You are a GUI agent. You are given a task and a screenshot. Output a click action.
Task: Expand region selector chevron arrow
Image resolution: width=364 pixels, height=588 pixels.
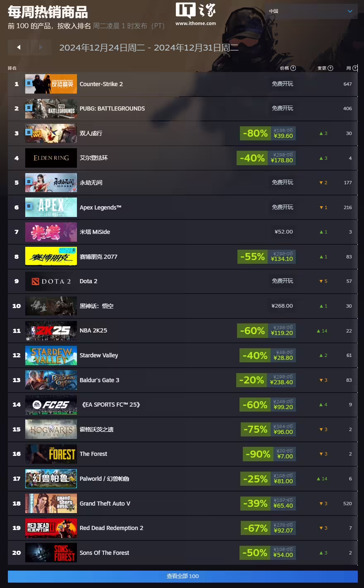[x=350, y=12]
